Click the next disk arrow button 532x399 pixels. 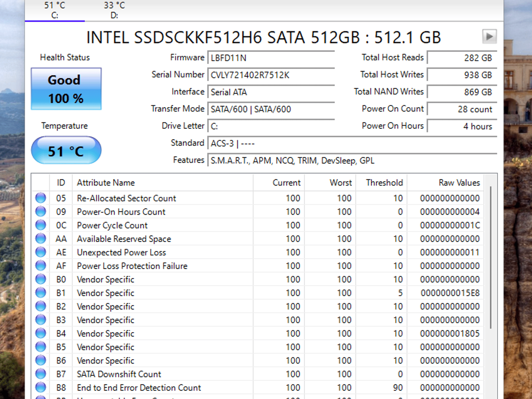489,36
